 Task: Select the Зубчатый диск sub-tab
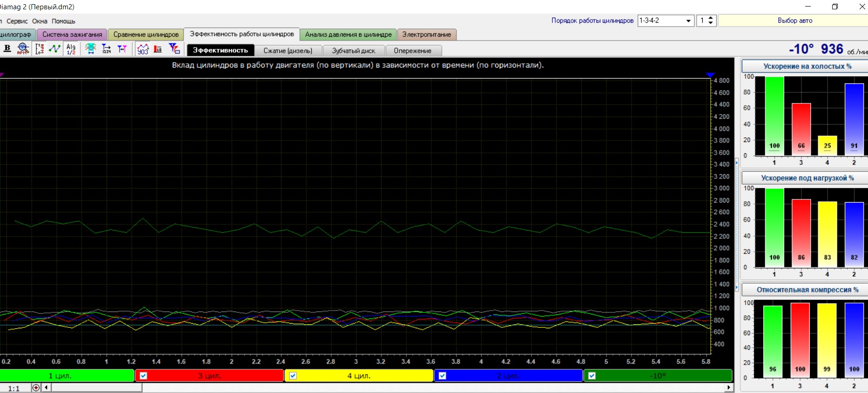(x=353, y=50)
